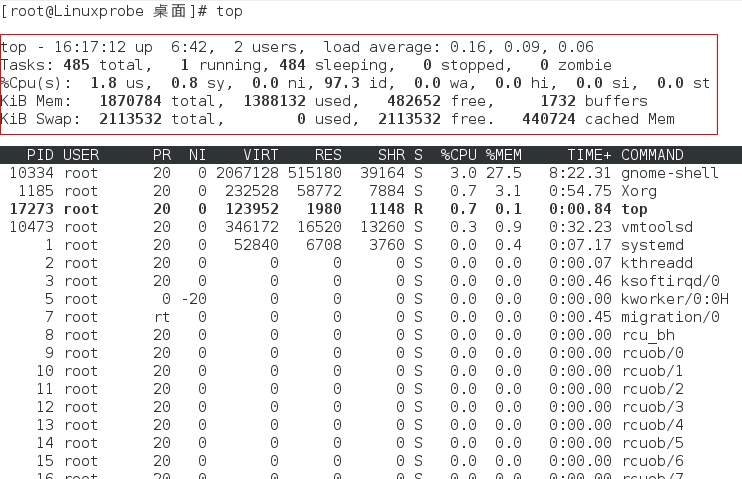Select the vmtoolsd process name
Viewport: 742px width, 479px height.
pos(657,227)
